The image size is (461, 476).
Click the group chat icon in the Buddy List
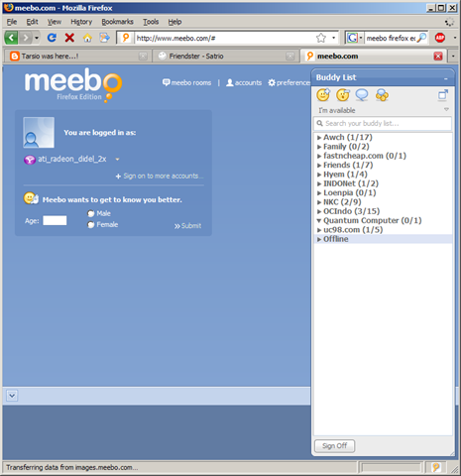(382, 95)
